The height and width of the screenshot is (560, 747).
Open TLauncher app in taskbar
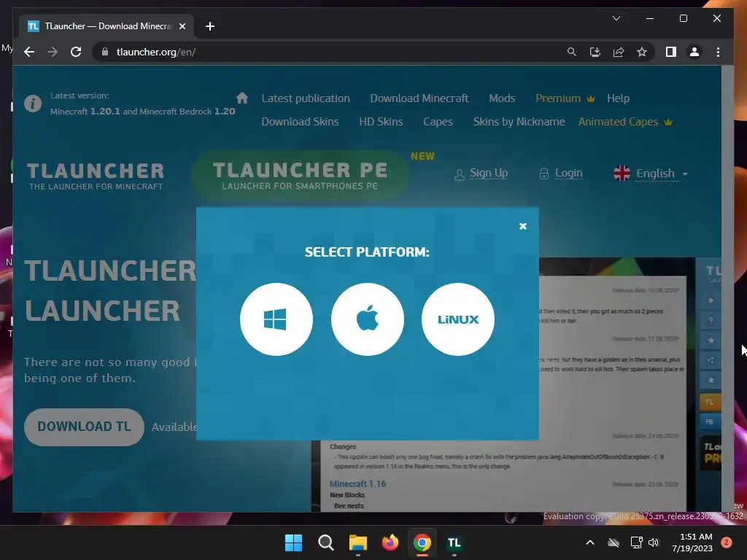pyautogui.click(x=454, y=542)
